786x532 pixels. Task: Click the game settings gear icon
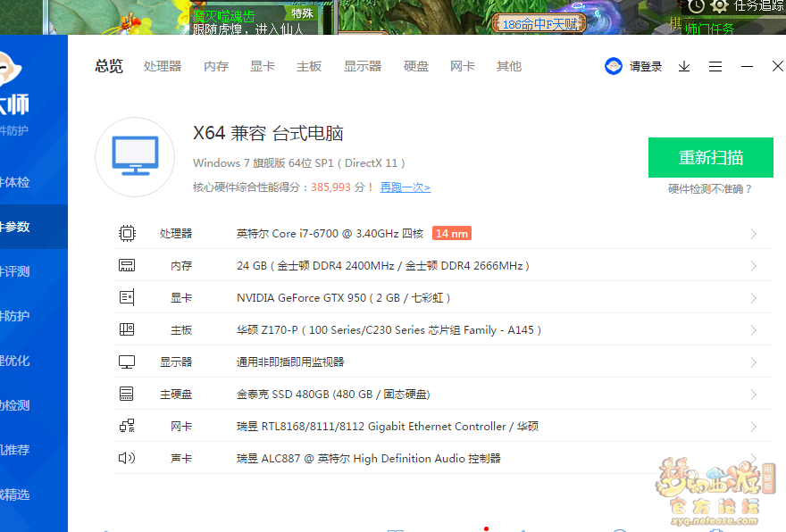tap(719, 6)
